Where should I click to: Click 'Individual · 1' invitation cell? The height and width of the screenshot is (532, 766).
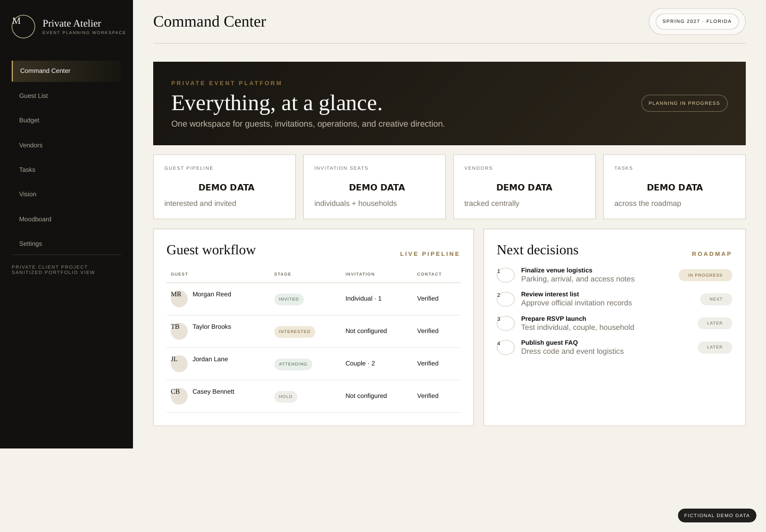[x=363, y=298]
